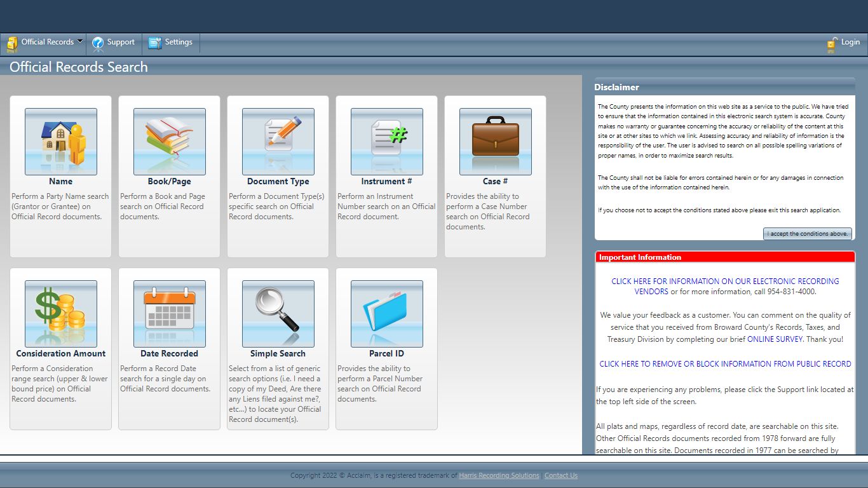868x488 pixels.
Task: Select the Date Recorded title
Action: coord(170,353)
